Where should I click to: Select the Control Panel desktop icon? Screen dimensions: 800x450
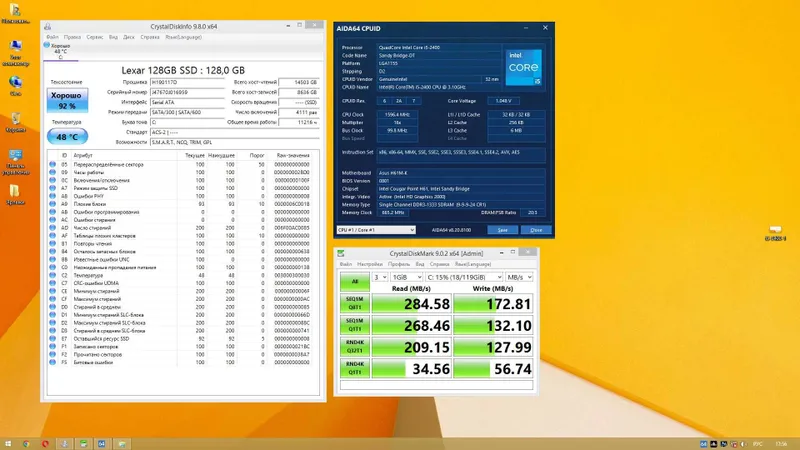[x=15, y=161]
